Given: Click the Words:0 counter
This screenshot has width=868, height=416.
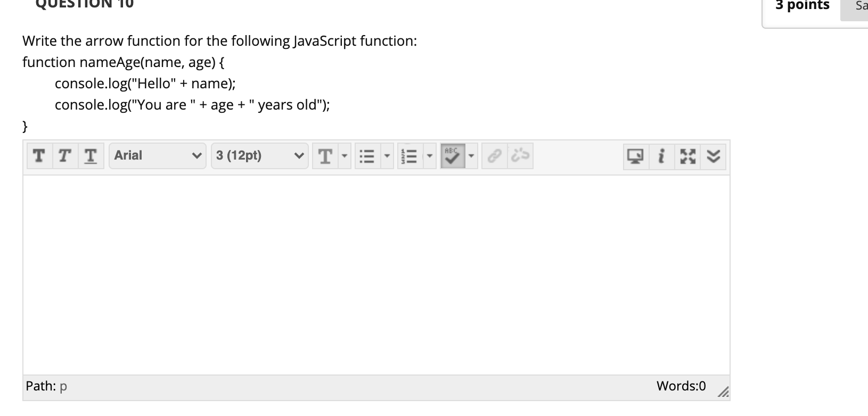Looking at the screenshot, I should [681, 386].
